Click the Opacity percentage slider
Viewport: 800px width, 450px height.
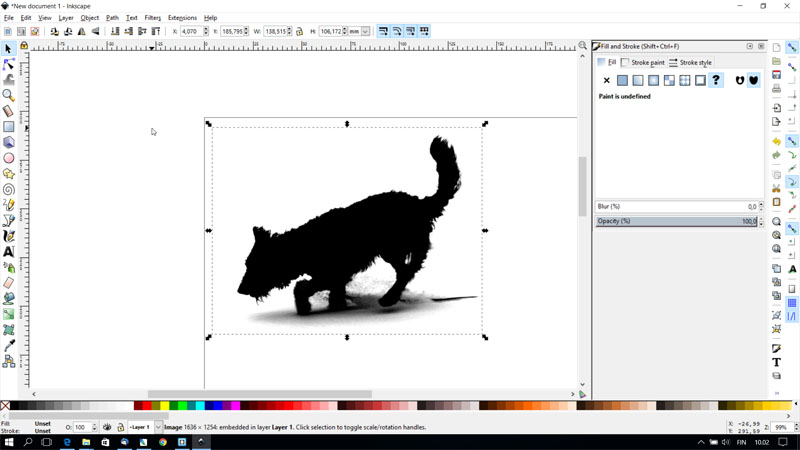[677, 221]
